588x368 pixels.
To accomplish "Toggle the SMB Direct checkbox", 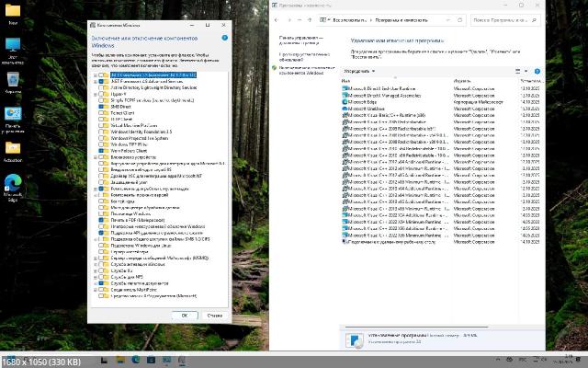I will click(x=100, y=107).
